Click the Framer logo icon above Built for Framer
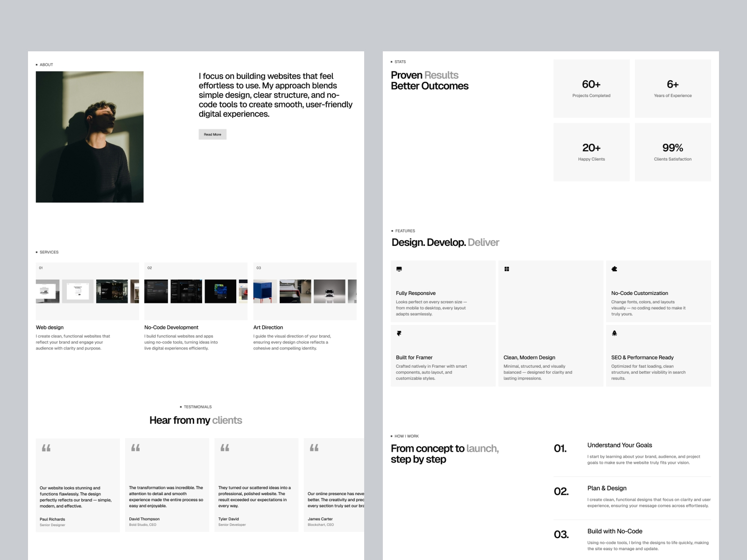Viewport: 747px width, 560px height. [399, 333]
